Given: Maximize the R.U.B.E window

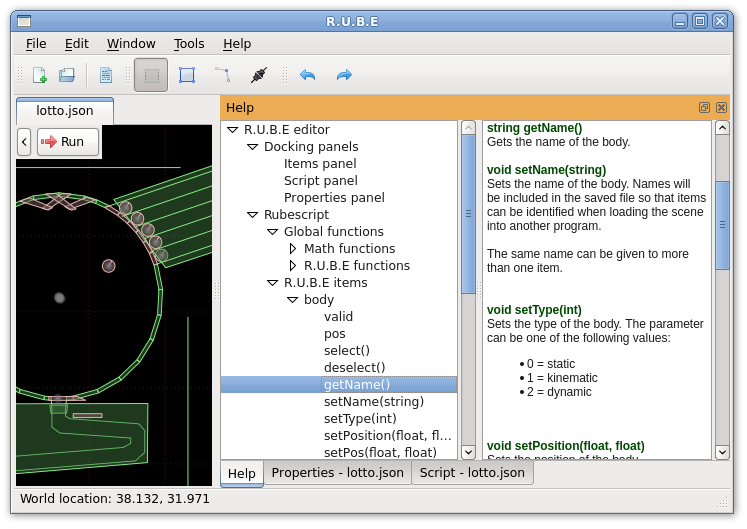Looking at the screenshot, I should pos(700,21).
